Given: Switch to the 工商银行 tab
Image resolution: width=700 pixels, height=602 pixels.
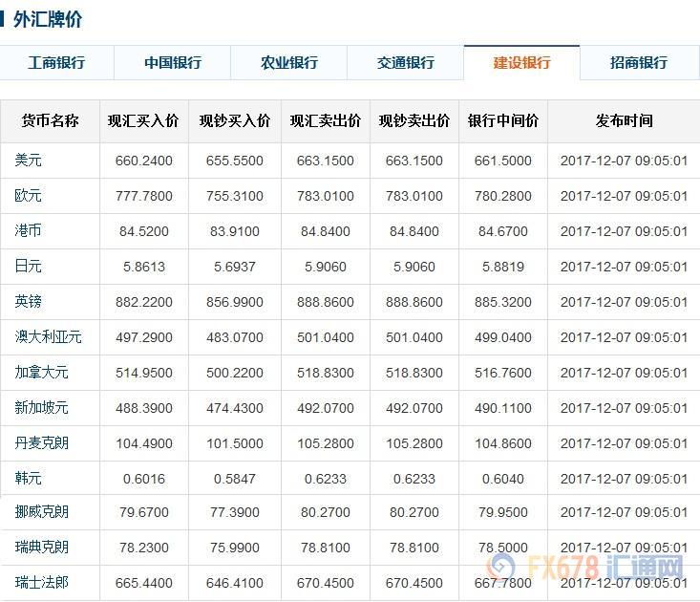Looking at the screenshot, I should [56, 62].
